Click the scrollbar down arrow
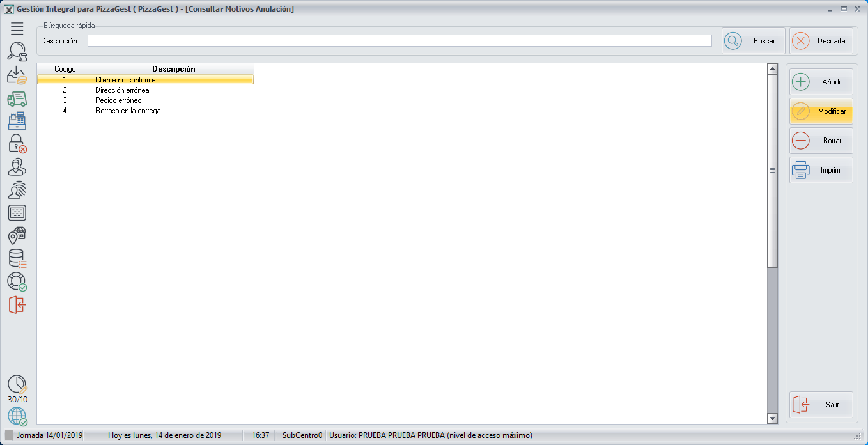Screen dimensions: 868x445 point(772,418)
